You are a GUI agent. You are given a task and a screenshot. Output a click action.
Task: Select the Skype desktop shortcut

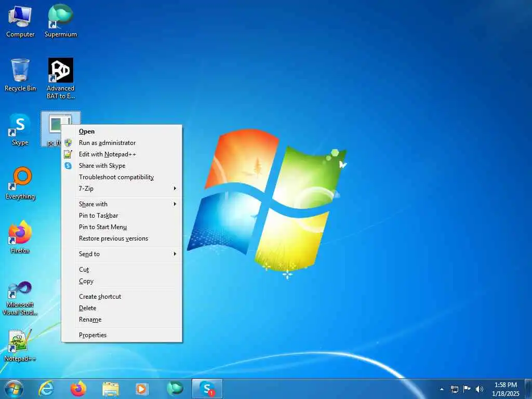tap(20, 129)
